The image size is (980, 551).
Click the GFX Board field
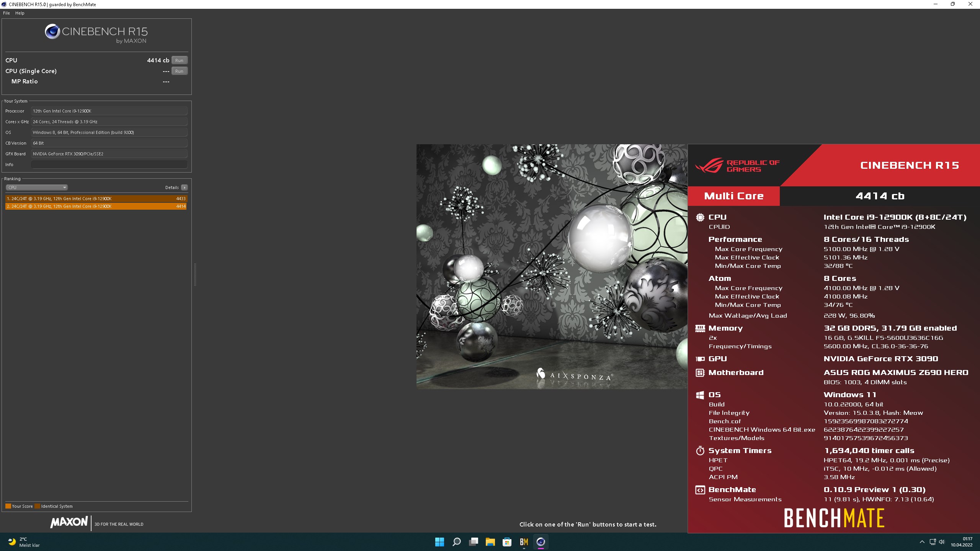(x=109, y=154)
